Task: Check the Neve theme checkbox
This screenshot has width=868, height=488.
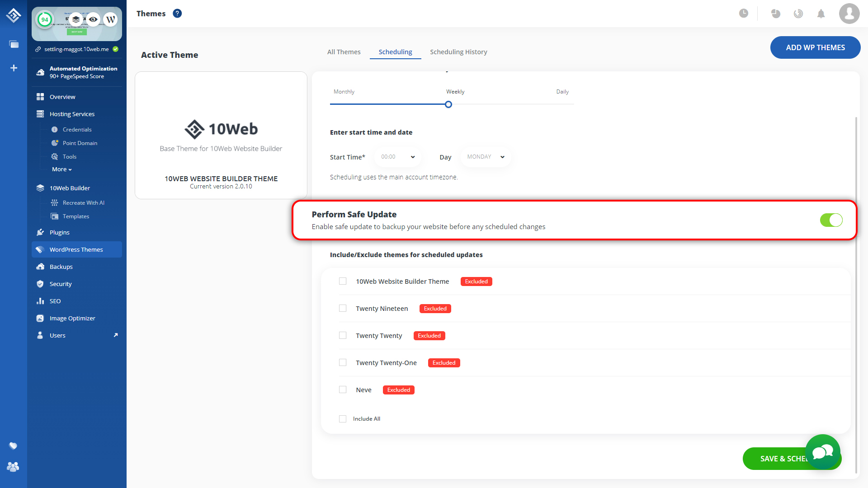Action: pos(343,389)
